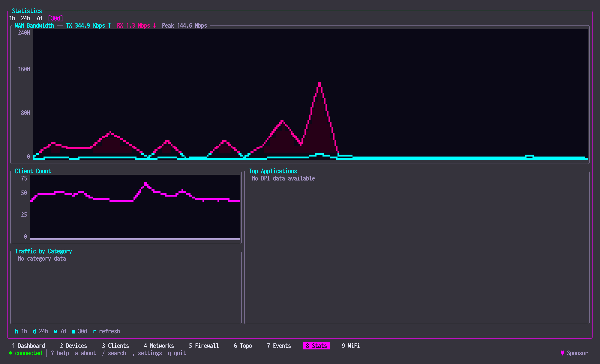Click the RX download arrow icon

click(x=154, y=25)
